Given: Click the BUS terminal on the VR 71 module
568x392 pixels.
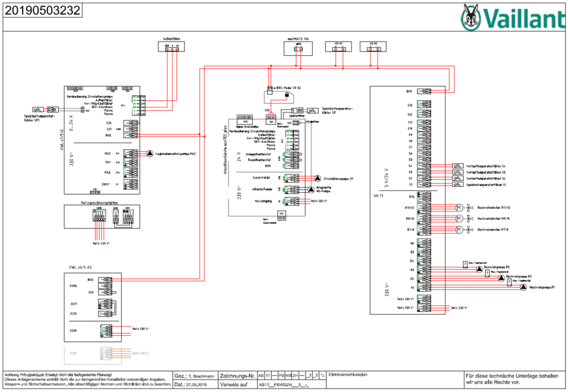Looking at the screenshot, I should pos(424,92).
